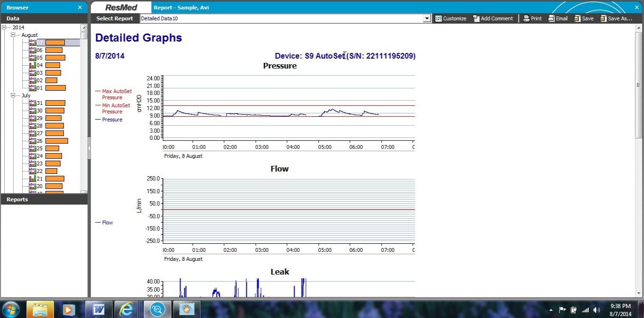Viewport: 644px width, 318px height.
Task: Collapse the August month node
Action: [x=13, y=35]
